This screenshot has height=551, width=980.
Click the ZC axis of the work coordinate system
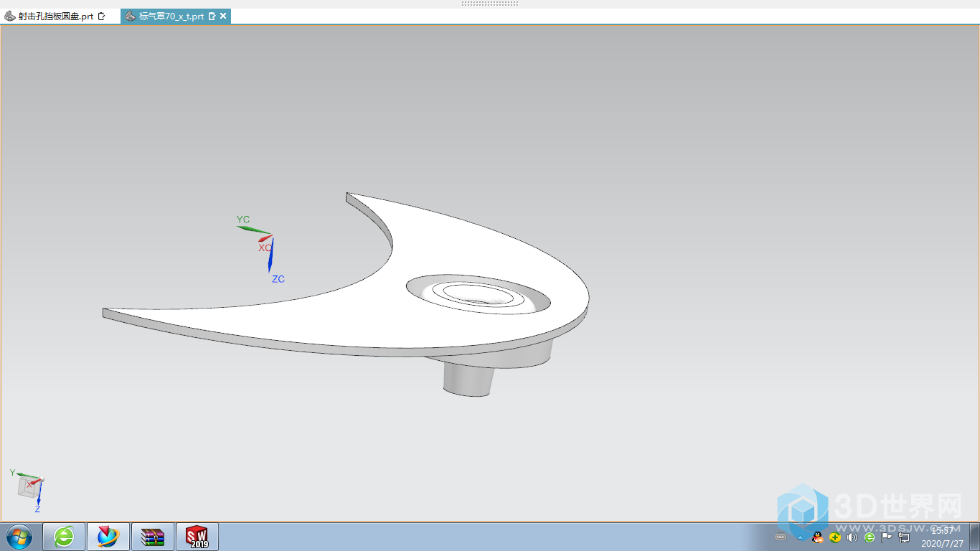coord(270,255)
